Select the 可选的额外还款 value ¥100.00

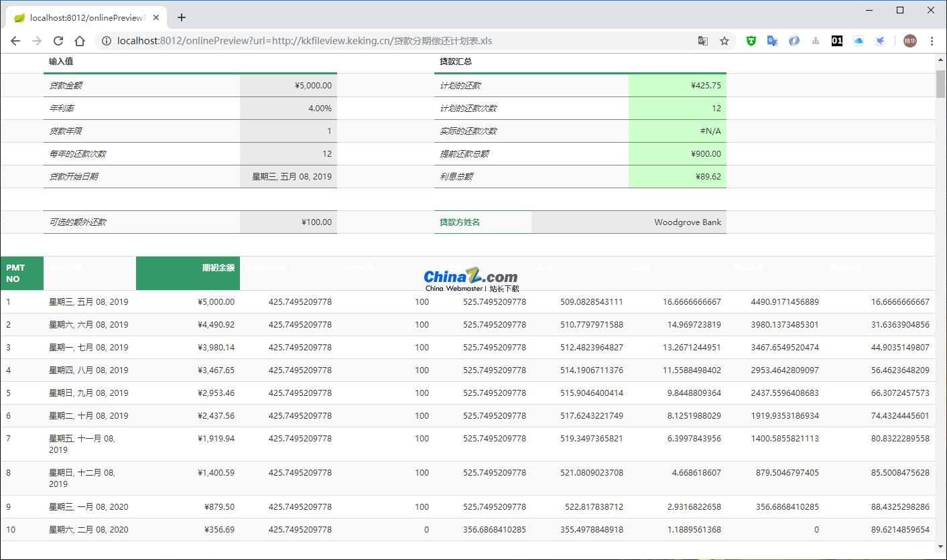288,222
